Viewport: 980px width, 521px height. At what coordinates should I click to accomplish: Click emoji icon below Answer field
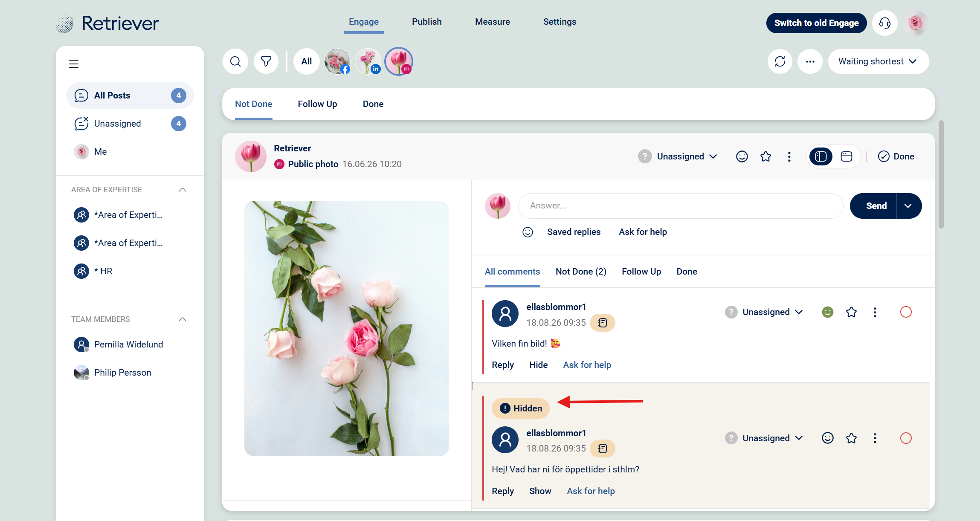(x=528, y=232)
